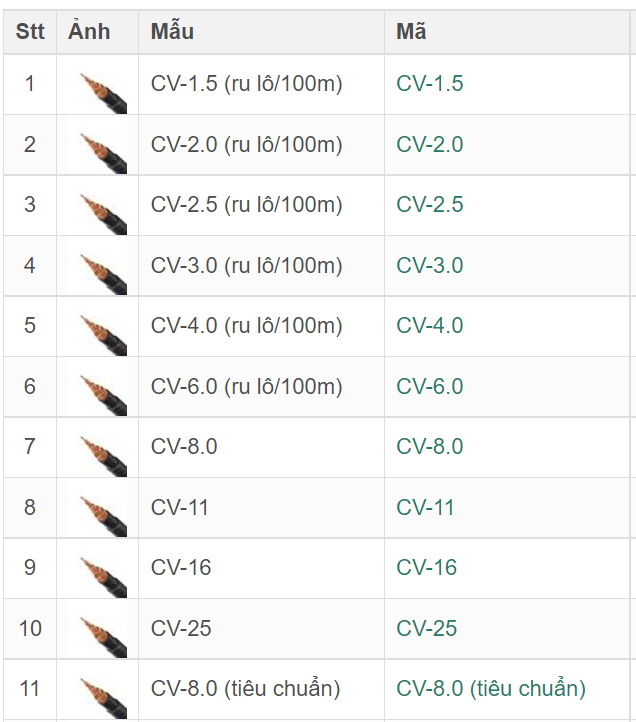Select the CV-4.0 (ru lô/100m) model cell
Viewport: 636px width, 722px height.
[x=246, y=326]
